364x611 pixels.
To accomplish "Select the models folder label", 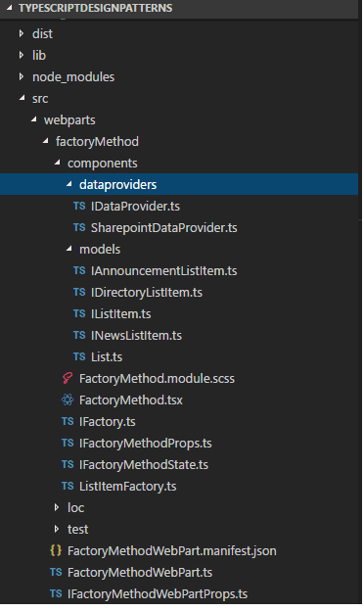I will click(x=100, y=249).
